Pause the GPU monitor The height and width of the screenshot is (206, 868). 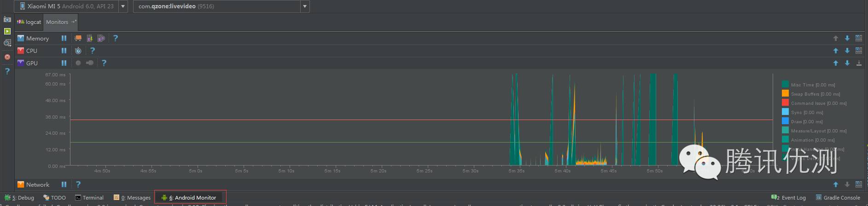(64, 63)
